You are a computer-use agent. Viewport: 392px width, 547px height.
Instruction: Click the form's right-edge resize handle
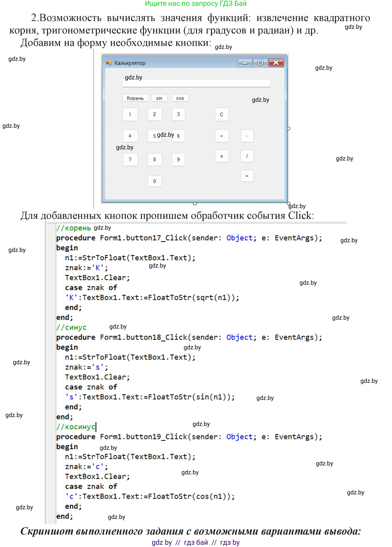coord(288,128)
